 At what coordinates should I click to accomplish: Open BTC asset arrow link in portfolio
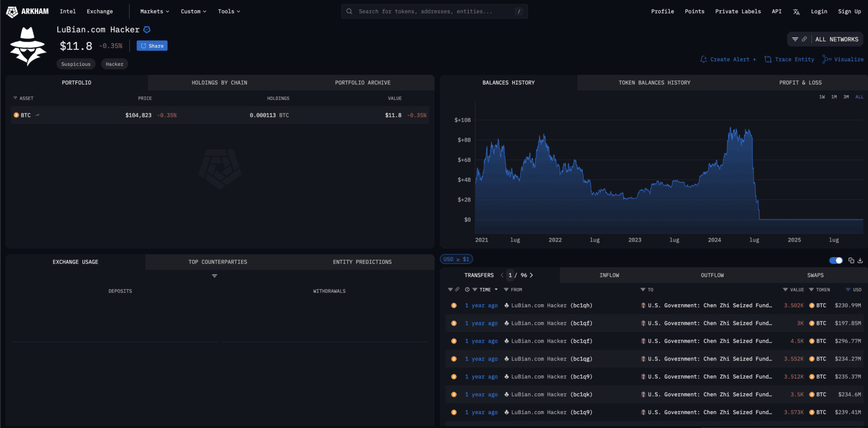pos(37,115)
